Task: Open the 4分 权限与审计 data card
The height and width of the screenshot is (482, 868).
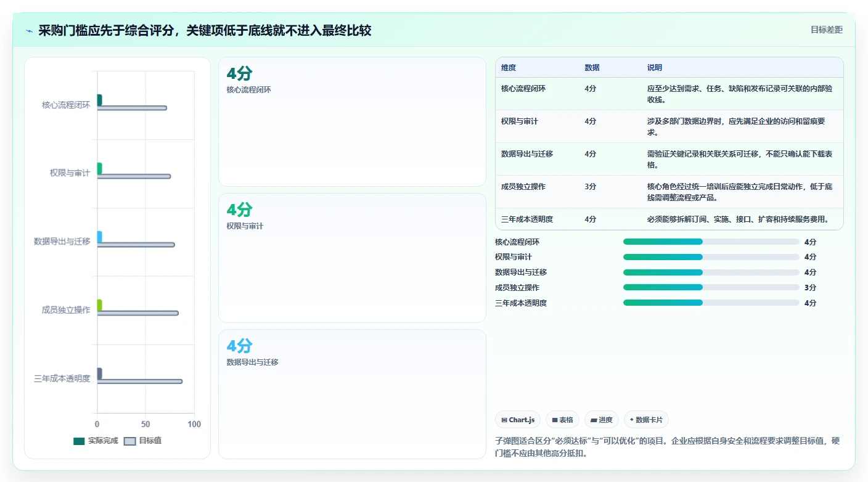Action: (352, 258)
